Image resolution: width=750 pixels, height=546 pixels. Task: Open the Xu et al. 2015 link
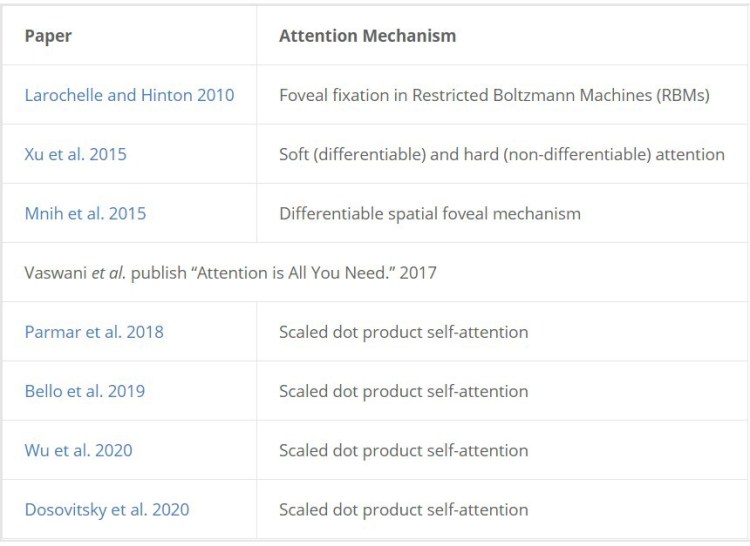pos(76,154)
